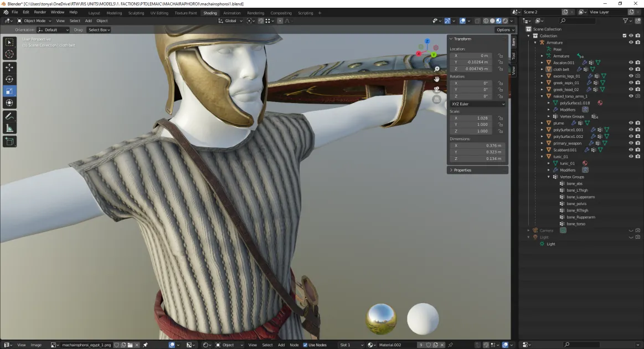
Task: Activate the Annotate pencil tool
Action: [x=9, y=116]
